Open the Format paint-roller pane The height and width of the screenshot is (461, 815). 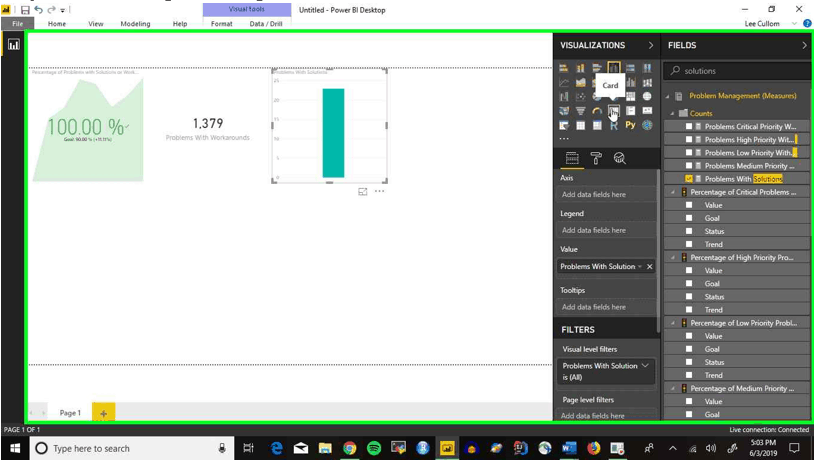(596, 159)
